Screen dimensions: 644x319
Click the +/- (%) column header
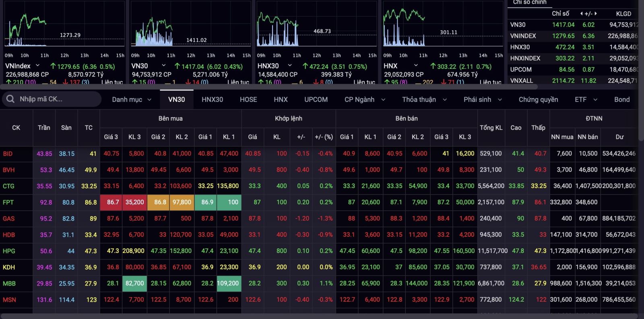(324, 137)
